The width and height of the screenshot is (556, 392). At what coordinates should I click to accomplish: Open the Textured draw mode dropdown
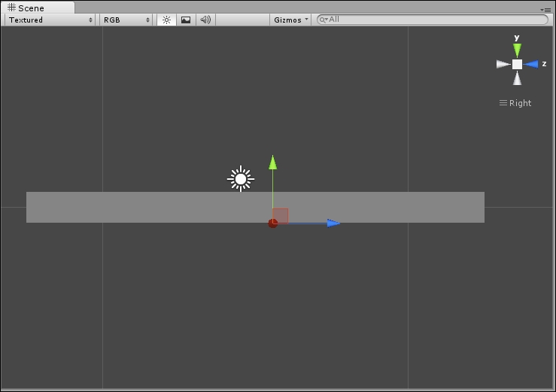(x=50, y=20)
